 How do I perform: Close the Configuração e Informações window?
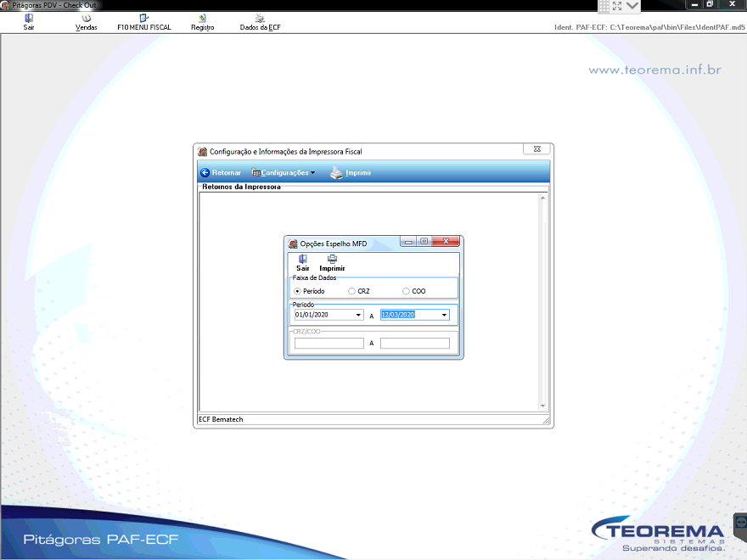tap(536, 149)
